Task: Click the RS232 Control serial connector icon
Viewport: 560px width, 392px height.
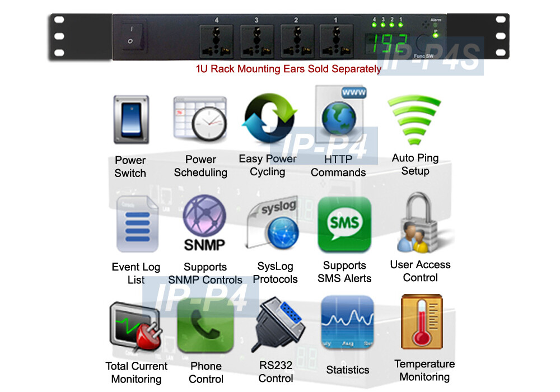Action: [x=278, y=326]
